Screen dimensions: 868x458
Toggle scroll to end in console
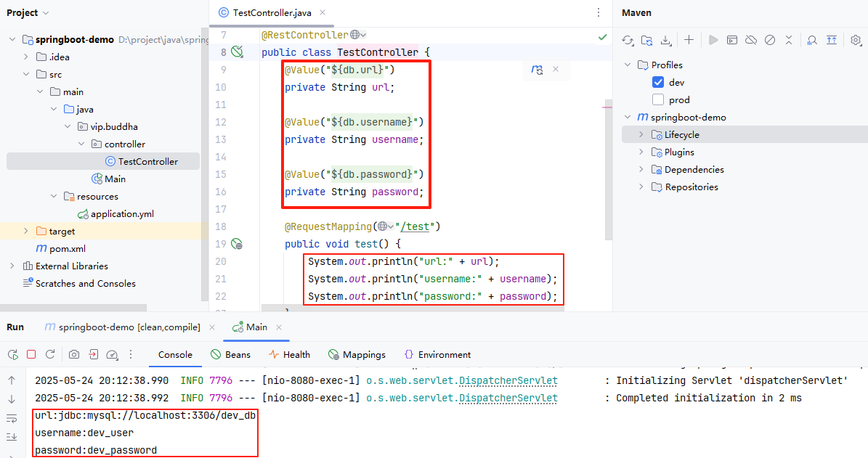12,437
